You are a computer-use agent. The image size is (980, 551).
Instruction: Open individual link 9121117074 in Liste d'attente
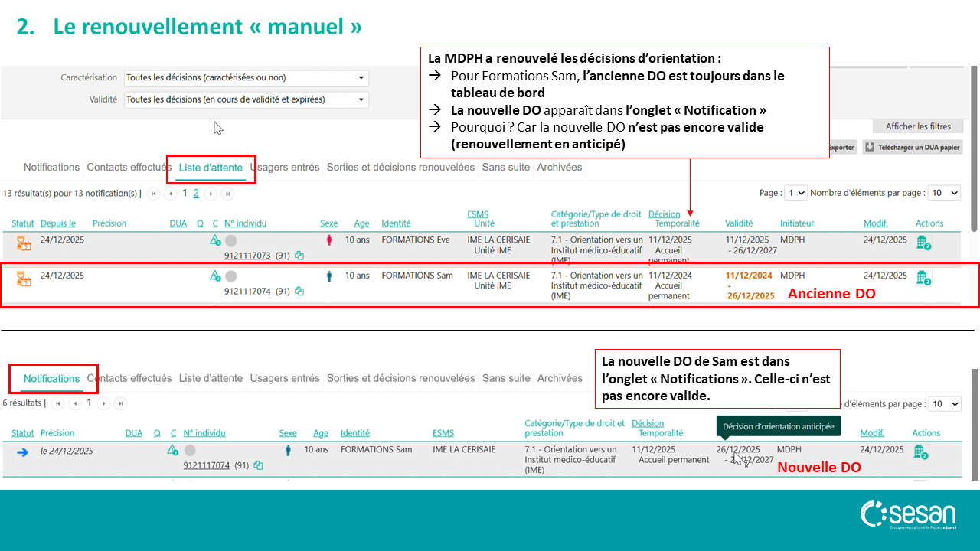pyautogui.click(x=247, y=291)
